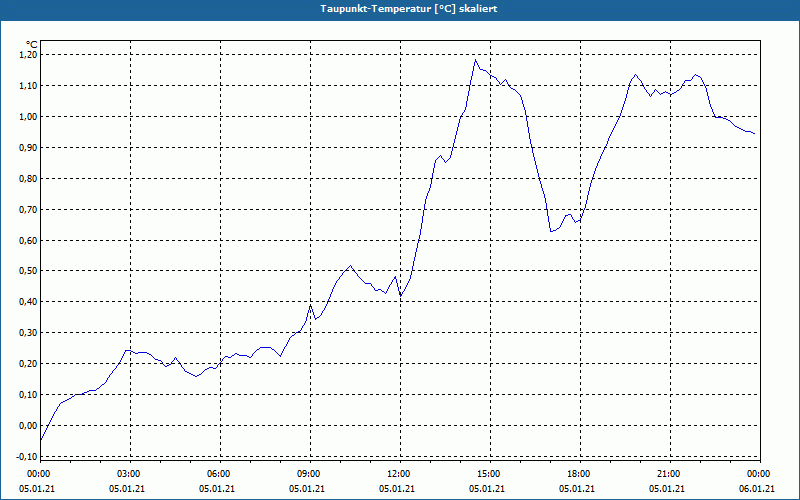Click the "0,30" y-axis tick label

[30, 333]
